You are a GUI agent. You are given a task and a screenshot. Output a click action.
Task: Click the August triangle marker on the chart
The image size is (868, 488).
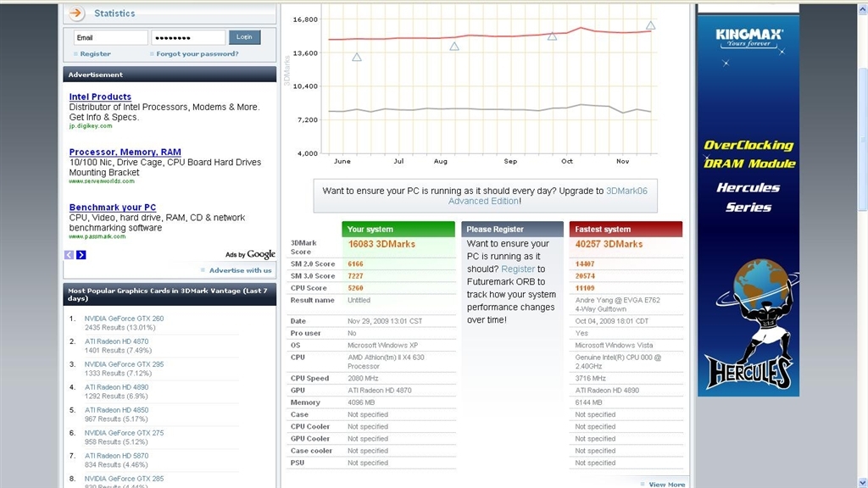pos(454,47)
